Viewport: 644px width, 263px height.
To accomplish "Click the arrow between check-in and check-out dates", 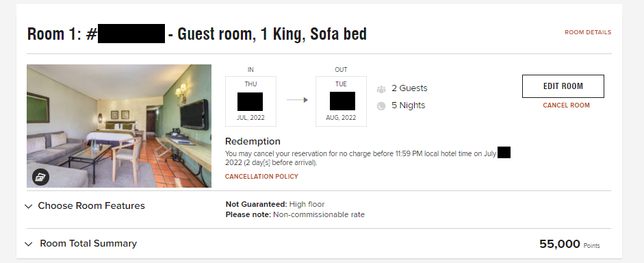I will pos(297,100).
